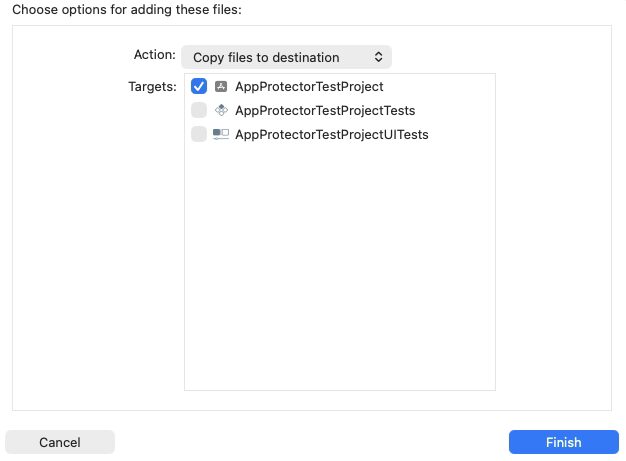The image size is (626, 461).
Task: Select the AppProtectorTestProject target name
Action: (309, 86)
